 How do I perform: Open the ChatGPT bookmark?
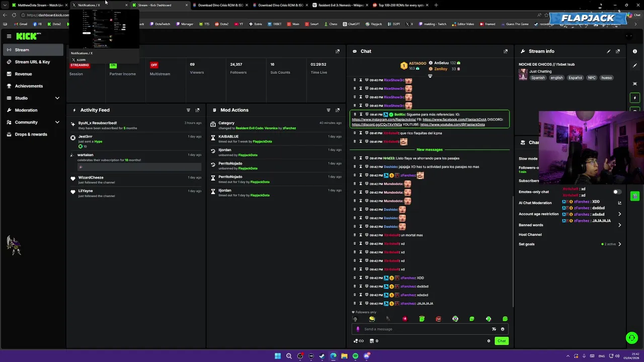pos(352,24)
